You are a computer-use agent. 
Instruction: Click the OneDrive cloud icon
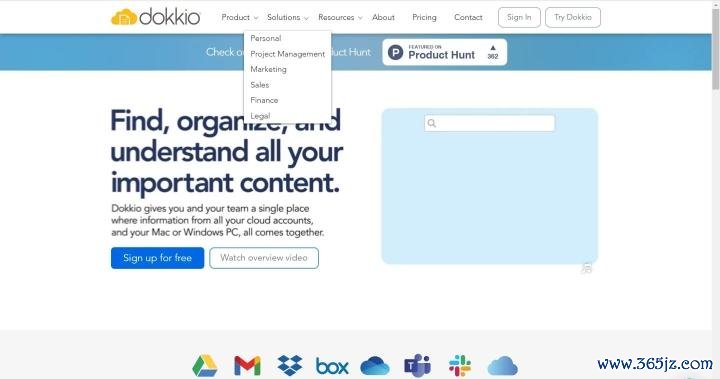[375, 366]
